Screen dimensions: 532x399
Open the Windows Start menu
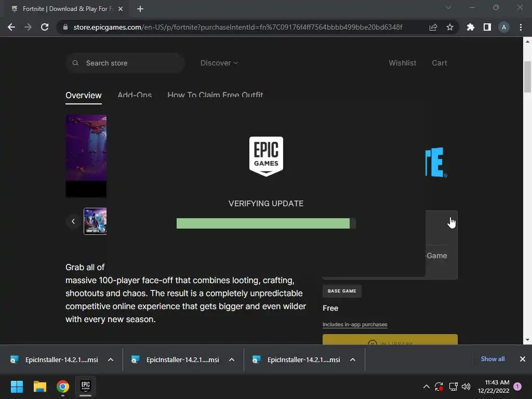[x=17, y=387]
